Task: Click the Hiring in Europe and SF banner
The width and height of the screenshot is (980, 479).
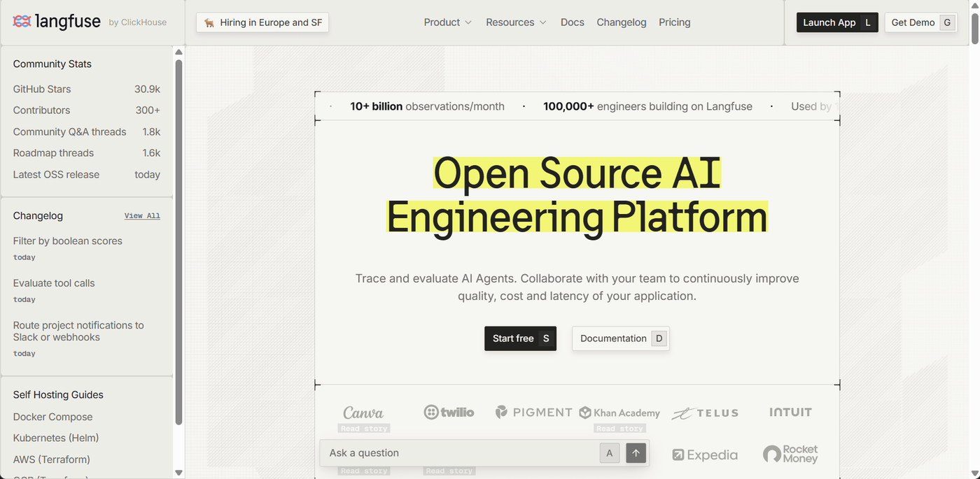Action: click(x=262, y=22)
